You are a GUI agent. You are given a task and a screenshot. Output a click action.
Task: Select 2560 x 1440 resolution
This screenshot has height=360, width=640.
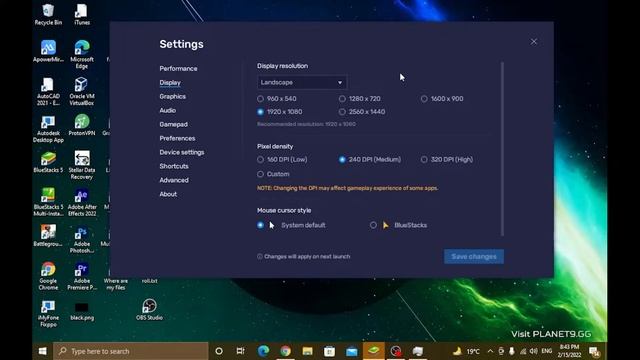pyautogui.click(x=342, y=112)
